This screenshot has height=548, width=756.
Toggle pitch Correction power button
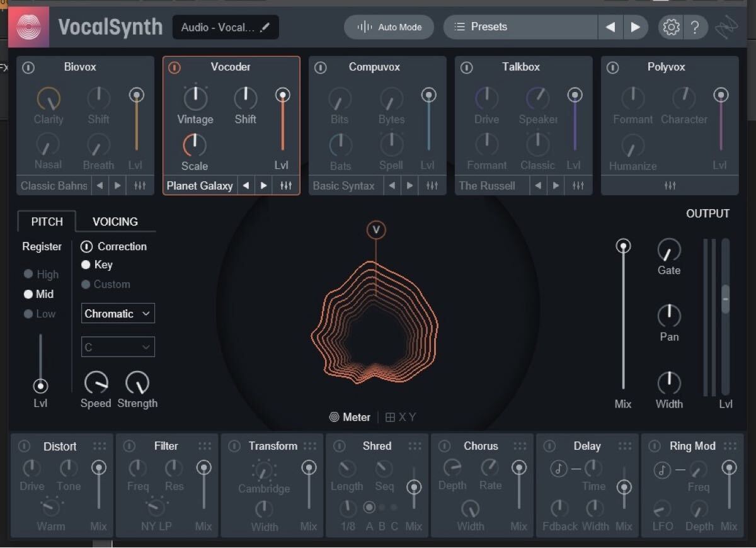(87, 246)
